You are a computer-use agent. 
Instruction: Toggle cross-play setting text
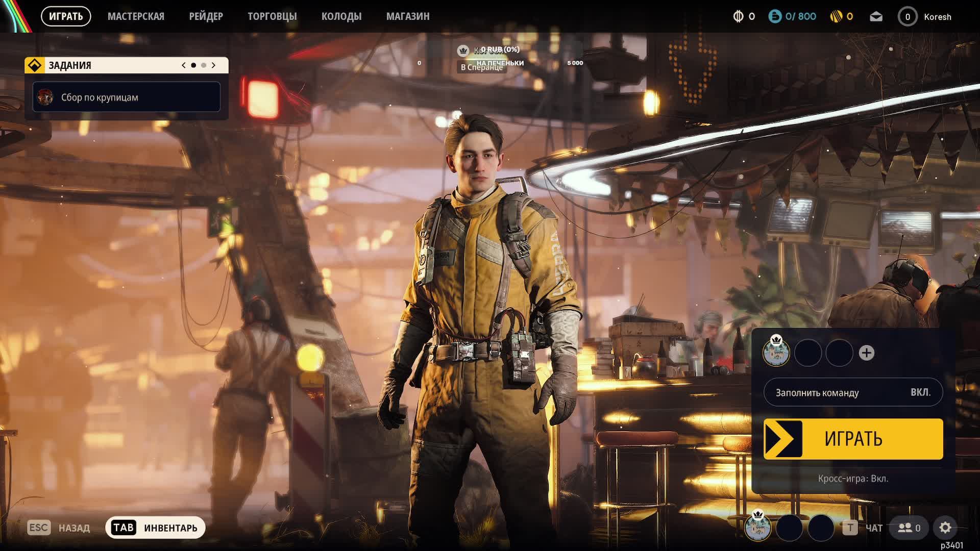(x=853, y=479)
